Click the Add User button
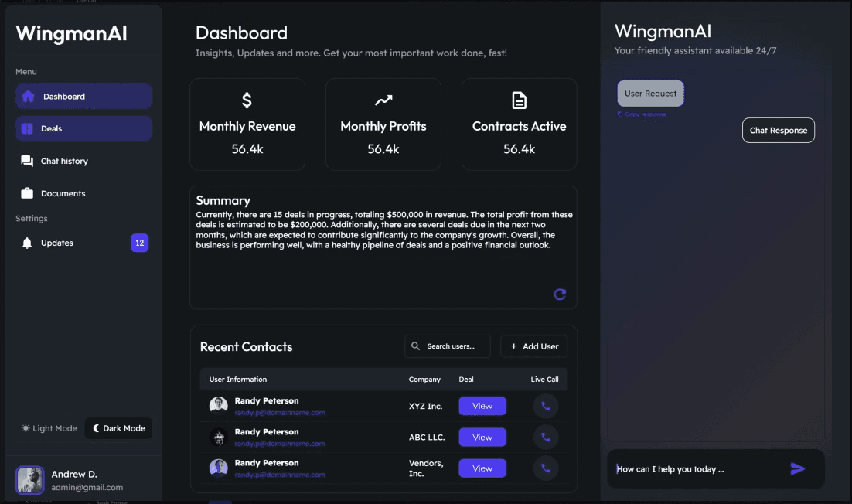Screen dimensions: 852x504 tap(533, 346)
